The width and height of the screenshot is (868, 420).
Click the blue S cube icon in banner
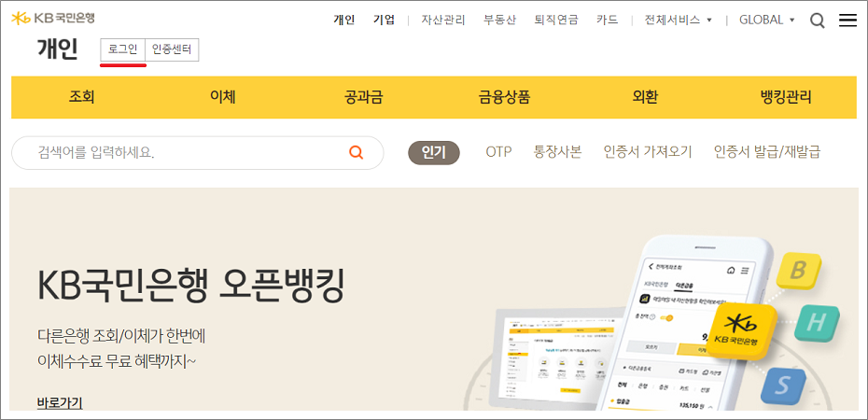785,386
